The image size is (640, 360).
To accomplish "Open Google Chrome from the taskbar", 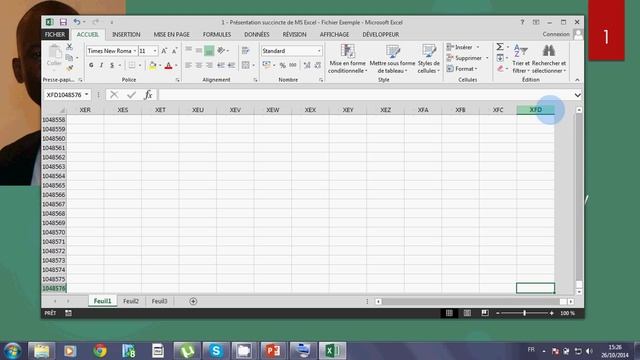I will [x=100, y=350].
